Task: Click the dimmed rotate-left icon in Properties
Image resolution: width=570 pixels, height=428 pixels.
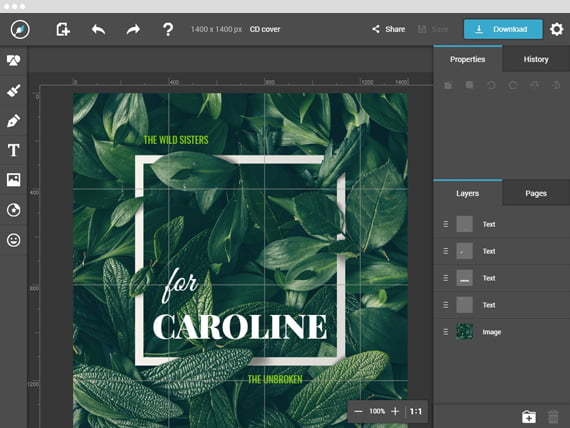Action: point(491,85)
